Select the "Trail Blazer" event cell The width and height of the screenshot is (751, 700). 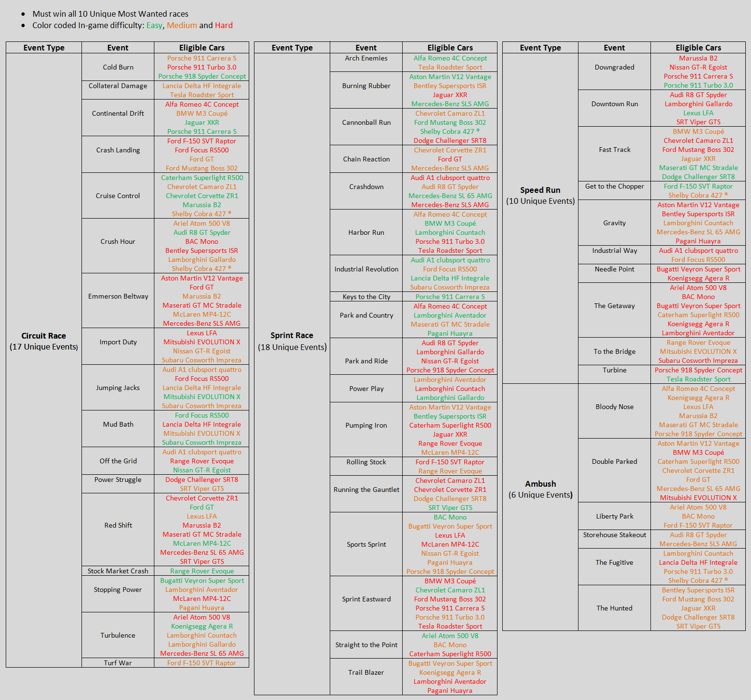[366, 672]
